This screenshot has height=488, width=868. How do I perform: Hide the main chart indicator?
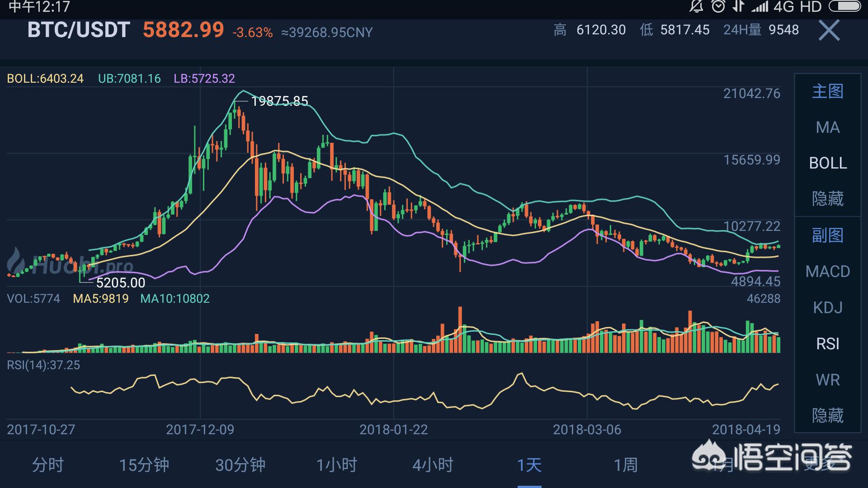(827, 199)
